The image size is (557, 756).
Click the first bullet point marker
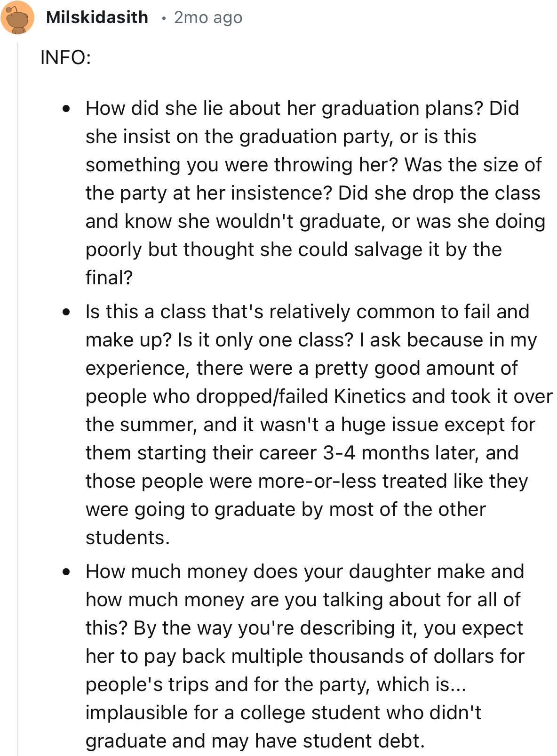(x=66, y=109)
